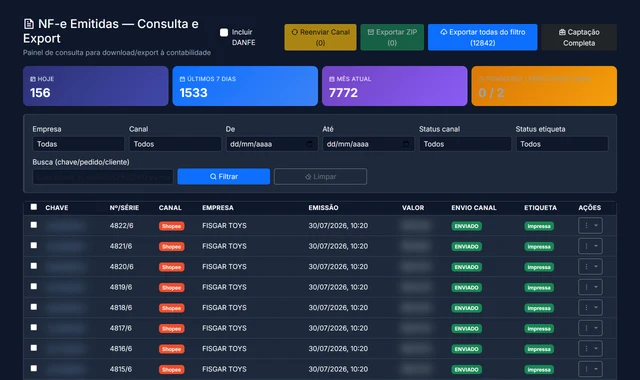The height and width of the screenshot is (380, 640).
Task: Click calendar icon in the Até date field
Action: [x=406, y=144]
